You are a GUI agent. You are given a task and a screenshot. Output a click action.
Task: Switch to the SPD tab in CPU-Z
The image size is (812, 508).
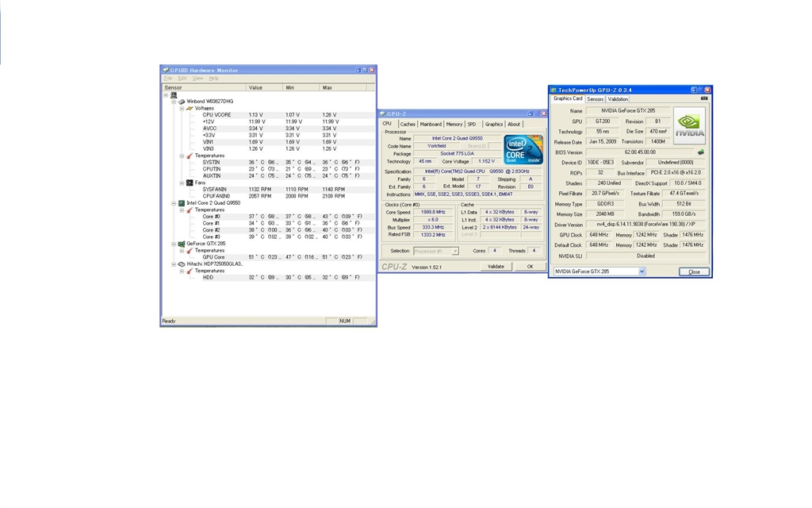click(472, 125)
